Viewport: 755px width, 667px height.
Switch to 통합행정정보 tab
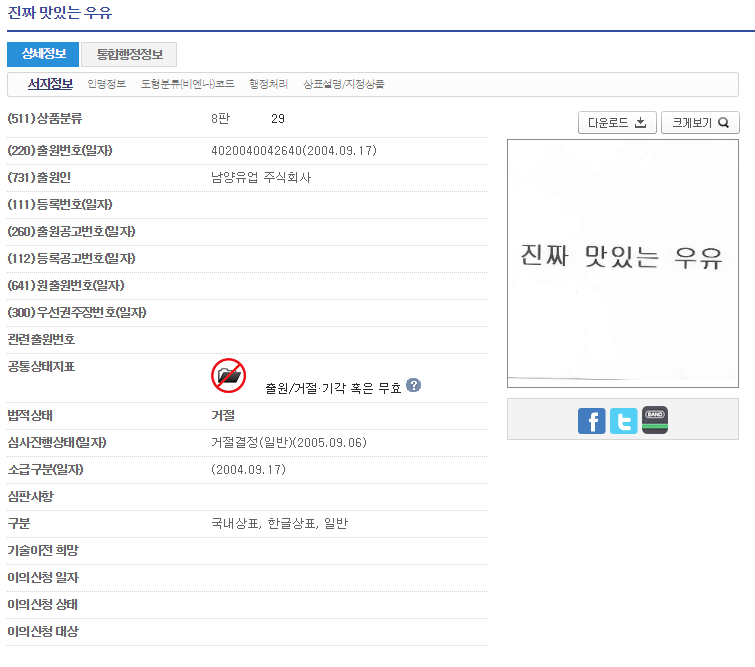(x=129, y=54)
